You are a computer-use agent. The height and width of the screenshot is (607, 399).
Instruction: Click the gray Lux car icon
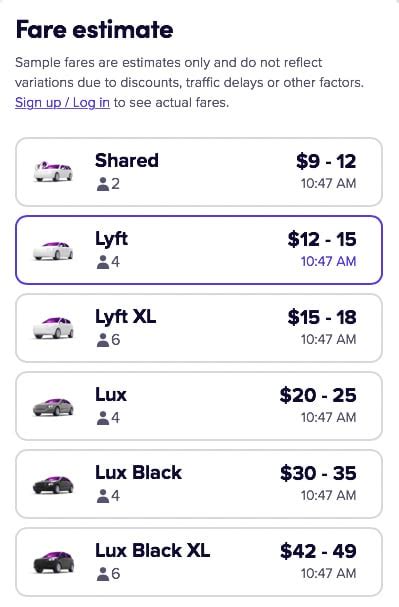click(53, 406)
